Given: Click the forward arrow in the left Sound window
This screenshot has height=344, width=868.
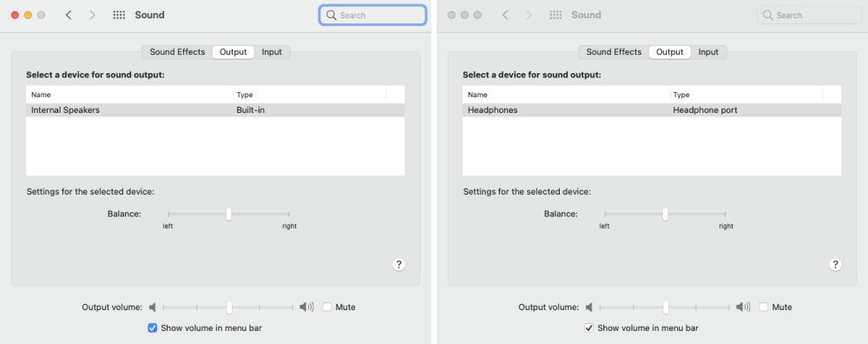Looking at the screenshot, I should click(93, 15).
